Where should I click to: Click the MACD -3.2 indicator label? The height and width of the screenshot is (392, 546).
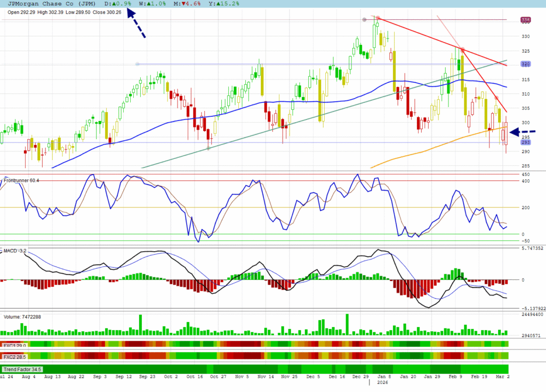coord(15,250)
